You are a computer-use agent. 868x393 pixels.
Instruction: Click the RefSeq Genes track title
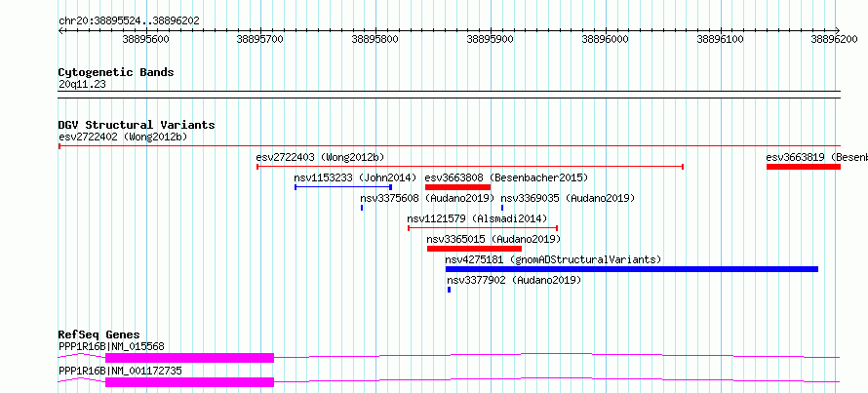click(99, 334)
